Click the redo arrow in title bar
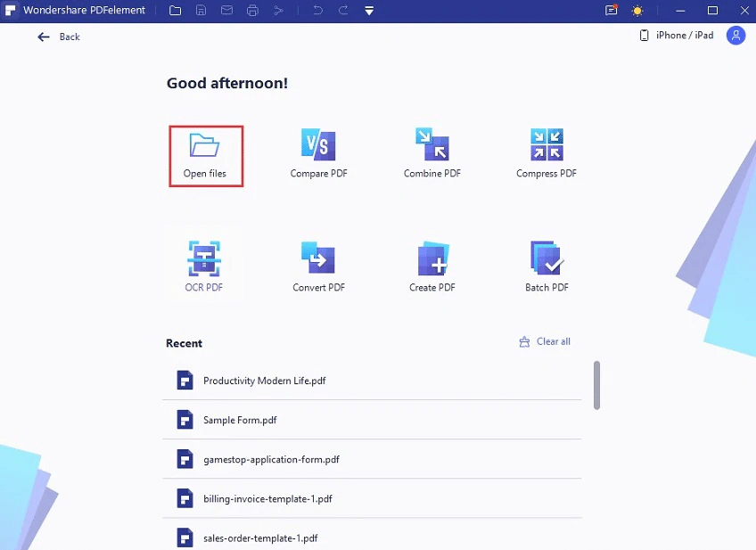Screen dimensions: 756x550 click(343, 10)
